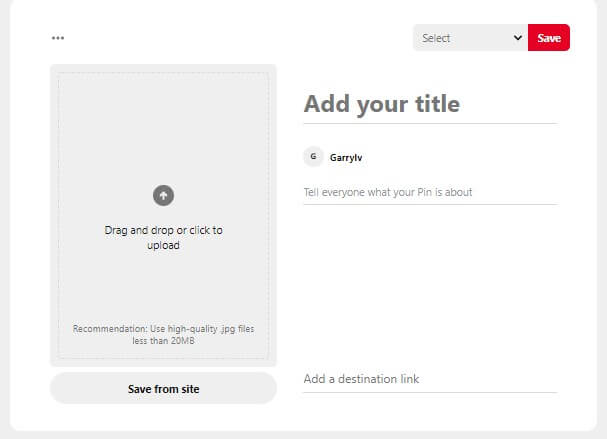The image size is (607, 439).
Task: Focus the Add your title field
Action: [x=430, y=104]
